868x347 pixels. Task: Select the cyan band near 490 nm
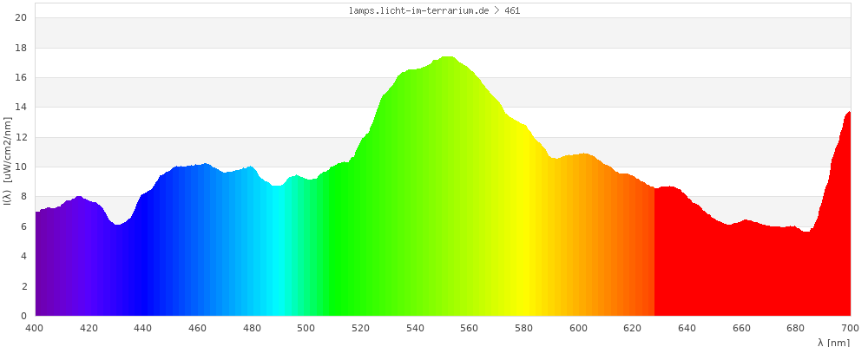point(279,260)
